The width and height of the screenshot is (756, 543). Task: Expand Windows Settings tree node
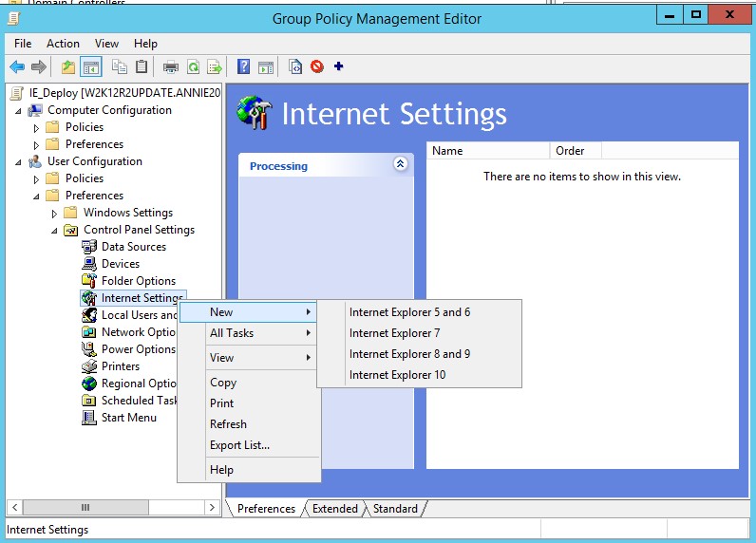[x=54, y=213]
